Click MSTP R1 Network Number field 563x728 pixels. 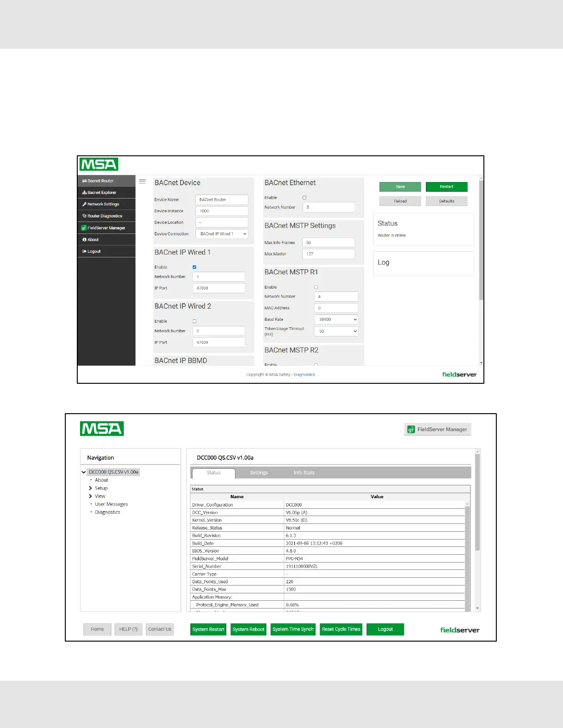[x=336, y=296]
